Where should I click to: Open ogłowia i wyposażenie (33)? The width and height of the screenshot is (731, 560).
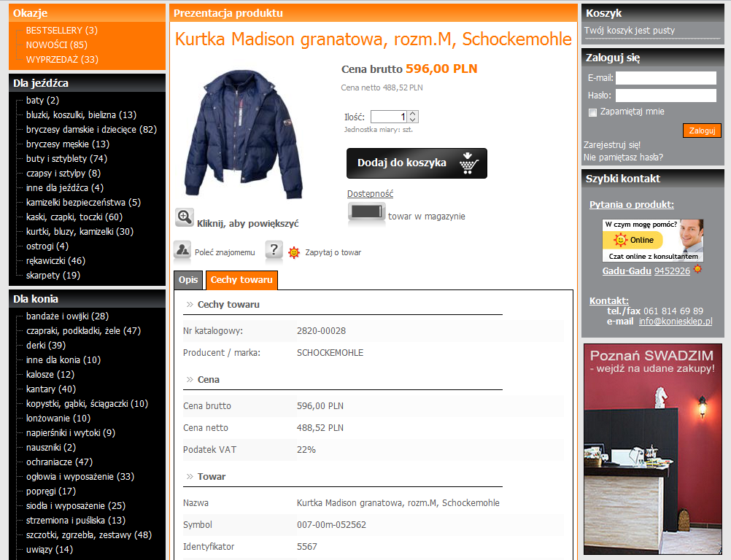tap(80, 477)
